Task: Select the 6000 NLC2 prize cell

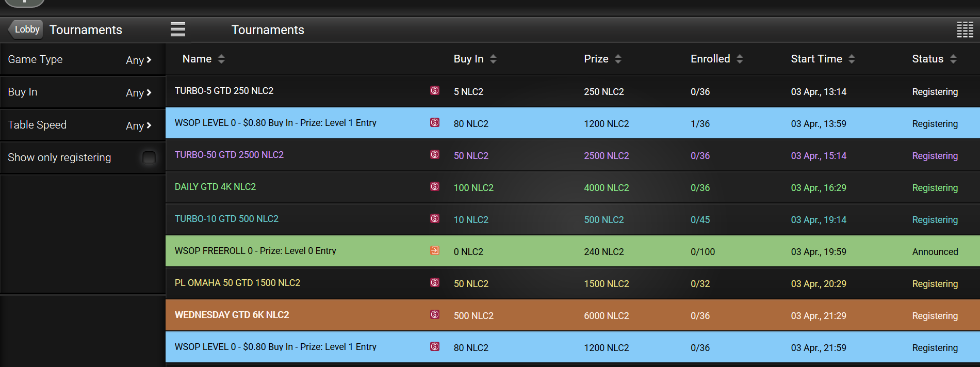Action: [x=607, y=316]
